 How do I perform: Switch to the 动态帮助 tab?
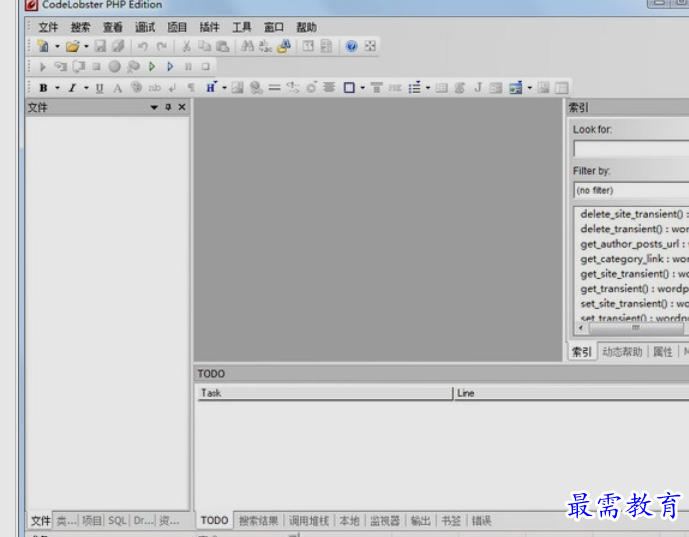coord(622,352)
